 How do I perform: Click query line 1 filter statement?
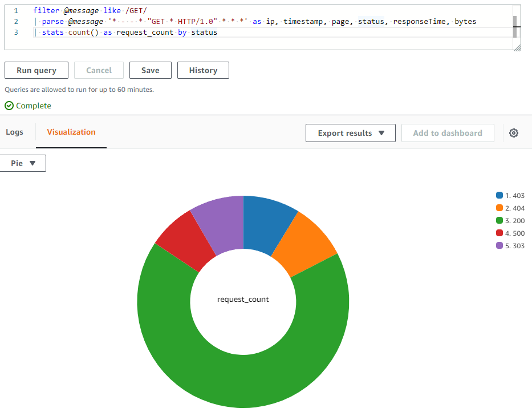[90, 10]
